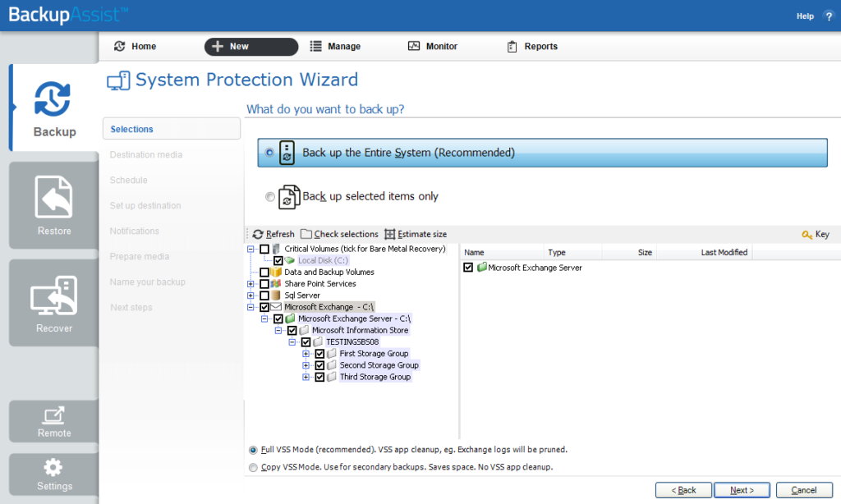Open Settings gear icon
This screenshot has width=841, height=504.
[x=53, y=468]
